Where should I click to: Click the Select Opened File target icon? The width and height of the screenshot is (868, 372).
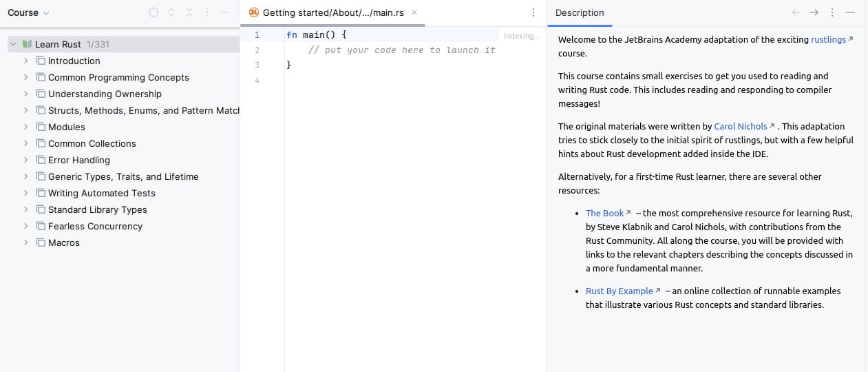pos(154,12)
